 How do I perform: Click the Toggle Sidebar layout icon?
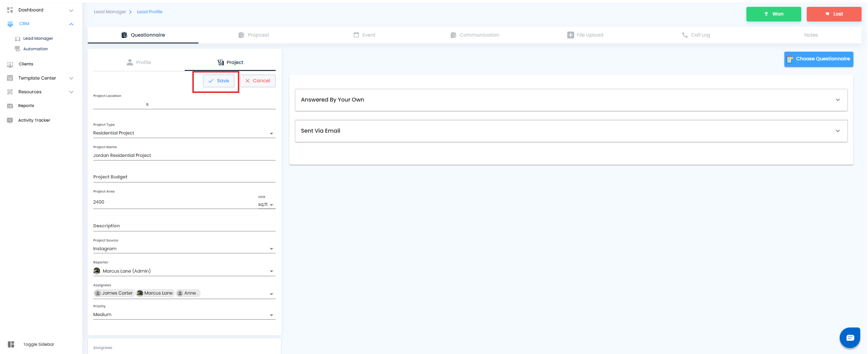click(11, 344)
